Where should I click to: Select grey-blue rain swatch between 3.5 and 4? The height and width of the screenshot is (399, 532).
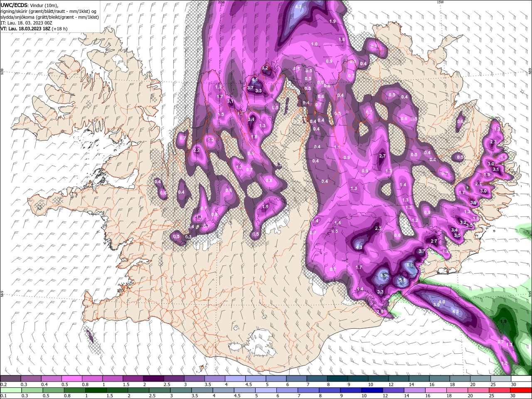202,390
